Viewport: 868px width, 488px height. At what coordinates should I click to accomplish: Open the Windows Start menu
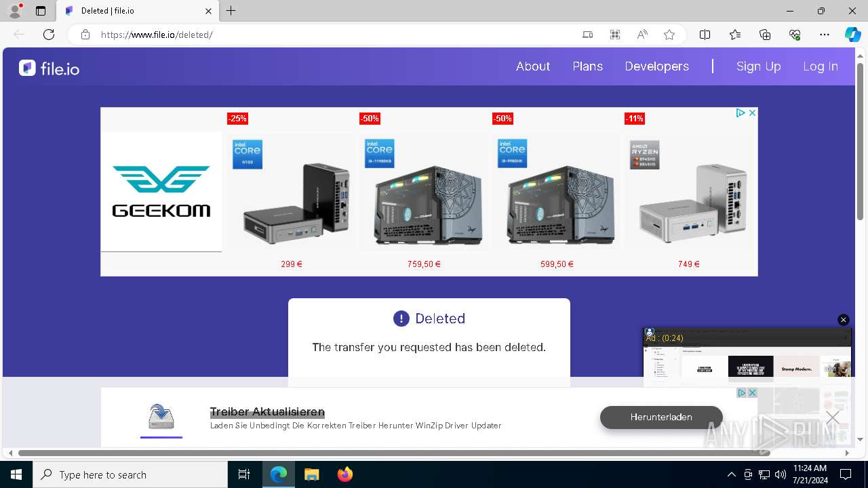pyautogui.click(x=16, y=474)
